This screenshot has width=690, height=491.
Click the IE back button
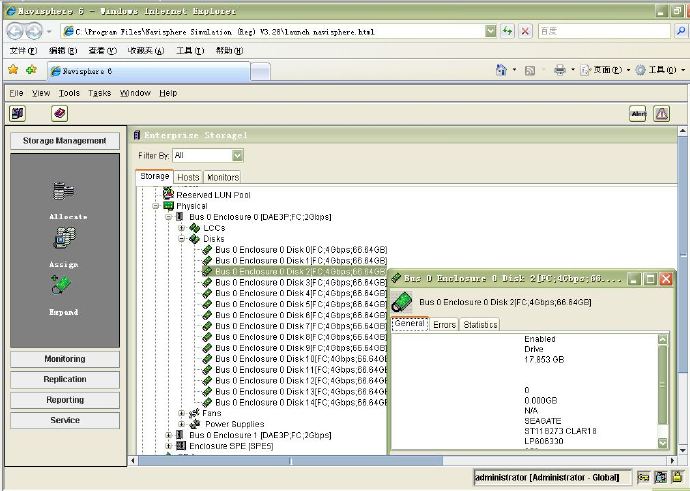[x=15, y=31]
